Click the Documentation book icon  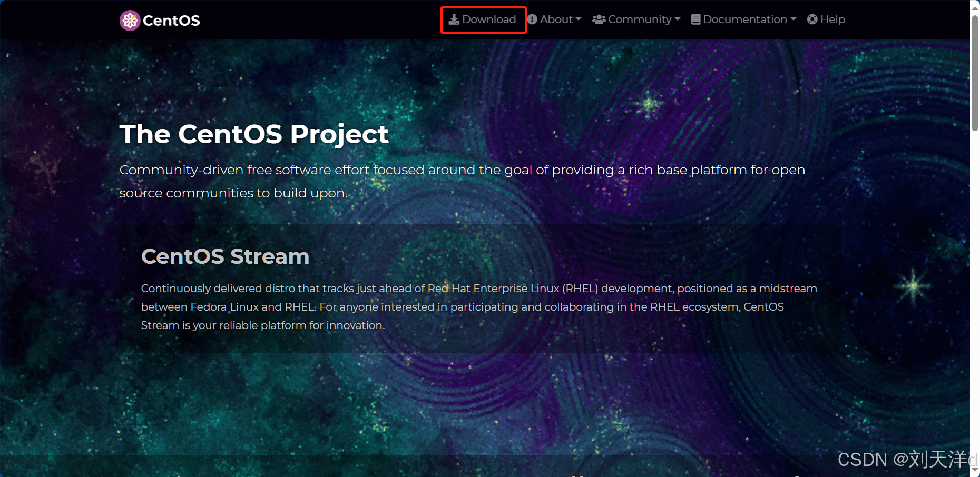pos(695,19)
